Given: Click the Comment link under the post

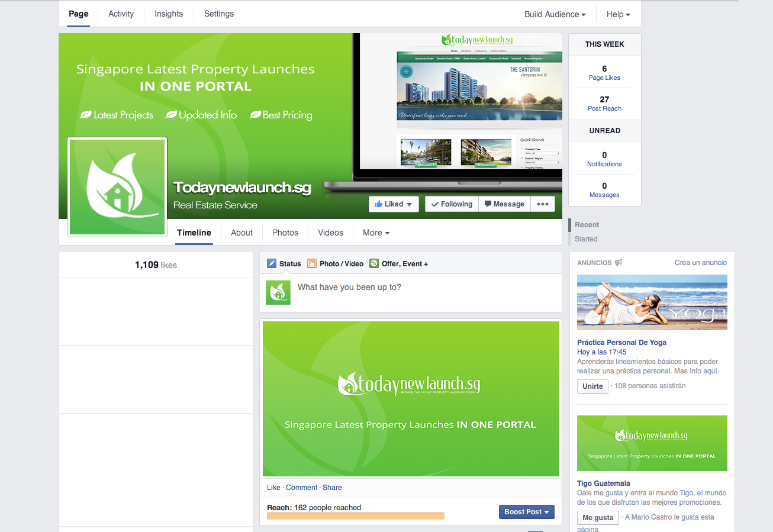Looking at the screenshot, I should pyautogui.click(x=302, y=488).
